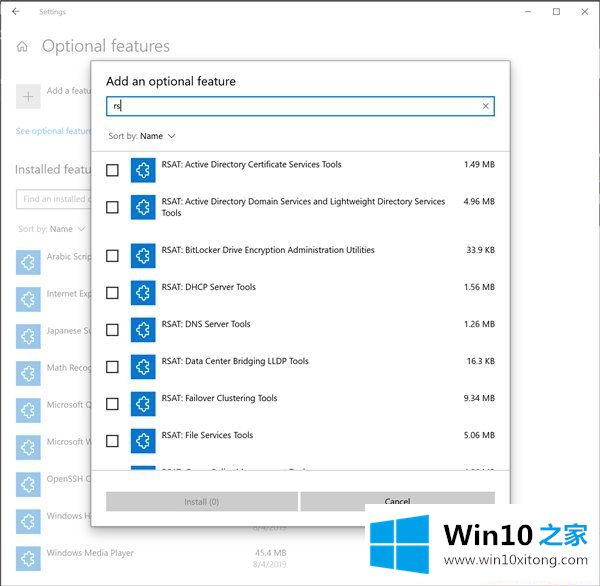600x586 pixels.
Task: Click the optional feature search field
Action: pos(300,106)
